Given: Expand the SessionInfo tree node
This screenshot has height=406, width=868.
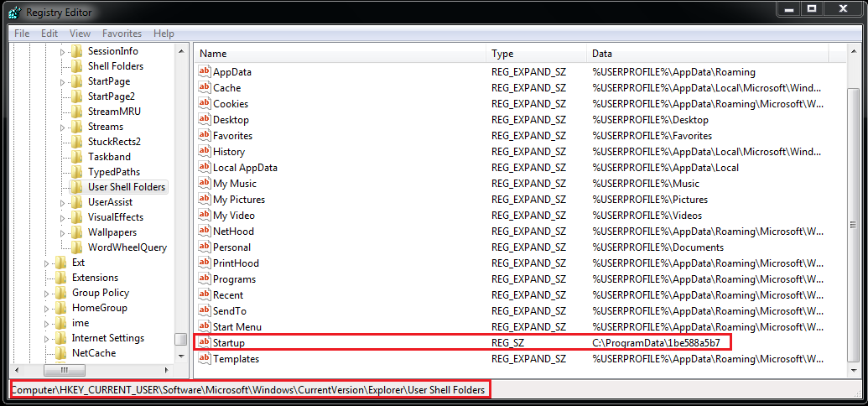Looking at the screenshot, I should click(x=62, y=52).
